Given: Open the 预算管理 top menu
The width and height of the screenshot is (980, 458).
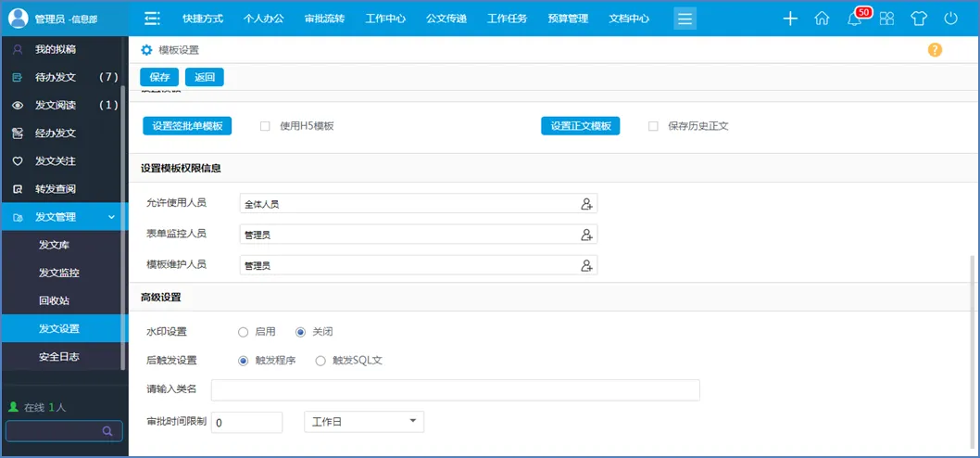Looking at the screenshot, I should [568, 19].
